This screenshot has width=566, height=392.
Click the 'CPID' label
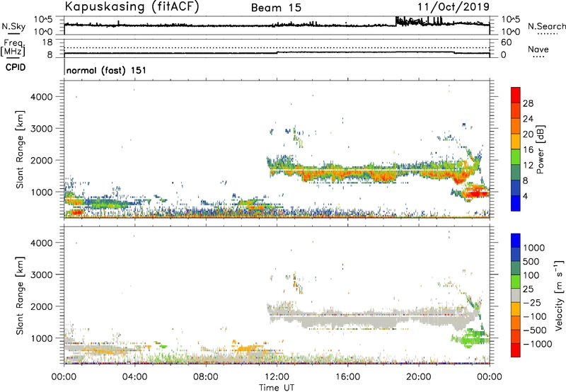coord(16,67)
